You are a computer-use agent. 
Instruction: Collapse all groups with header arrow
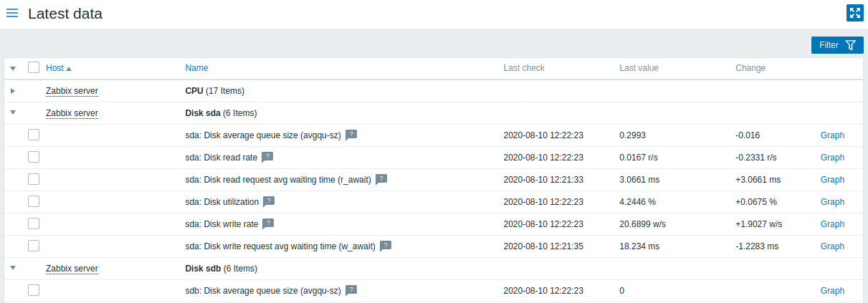coord(13,68)
